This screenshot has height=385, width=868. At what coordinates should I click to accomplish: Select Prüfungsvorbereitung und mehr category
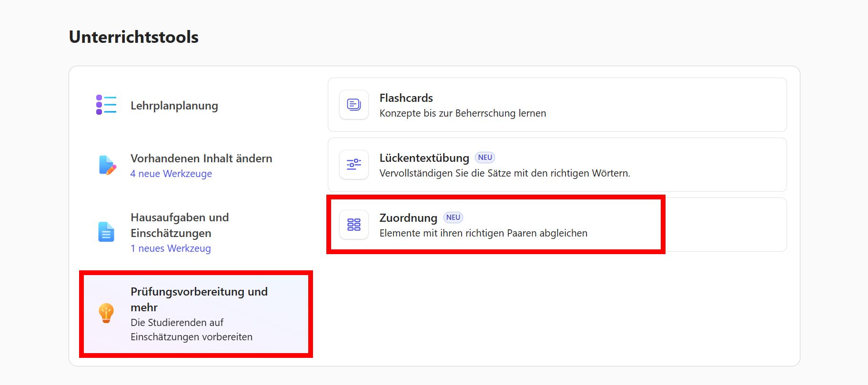tap(199, 299)
